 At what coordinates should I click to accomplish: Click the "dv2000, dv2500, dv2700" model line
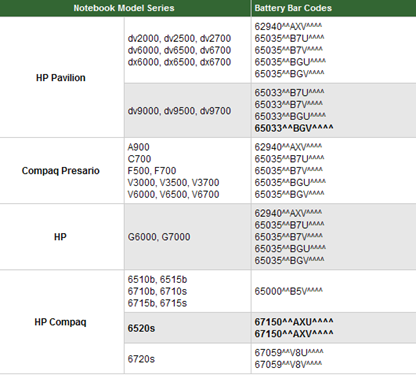click(179, 38)
